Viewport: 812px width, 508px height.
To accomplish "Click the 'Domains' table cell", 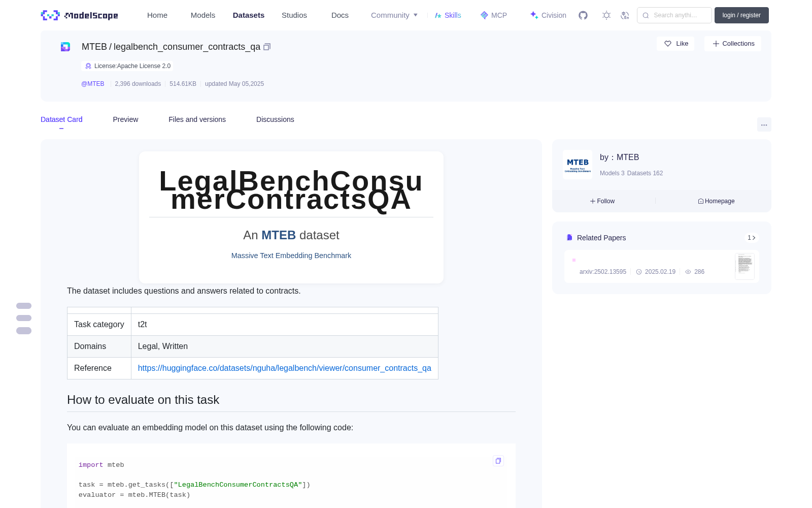I will (99, 346).
